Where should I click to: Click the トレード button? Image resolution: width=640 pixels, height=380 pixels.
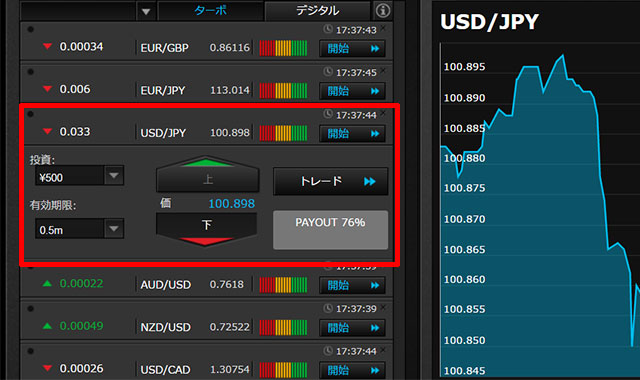coord(331,181)
